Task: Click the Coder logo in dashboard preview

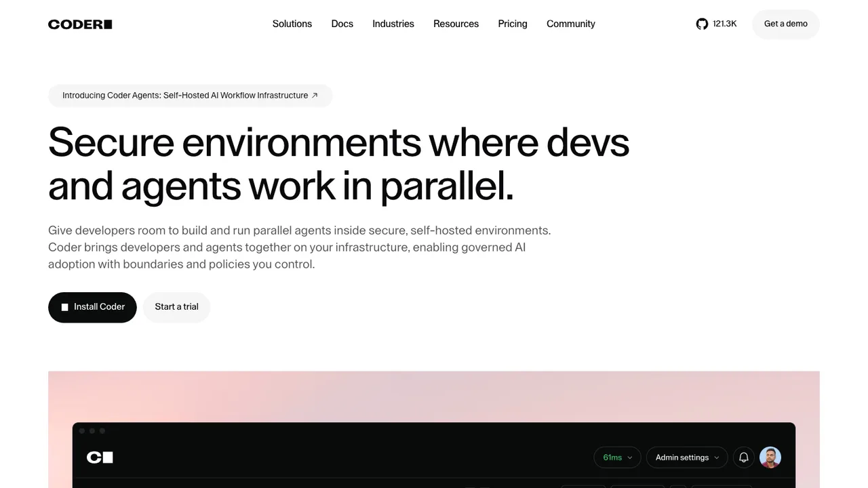Action: tap(100, 457)
